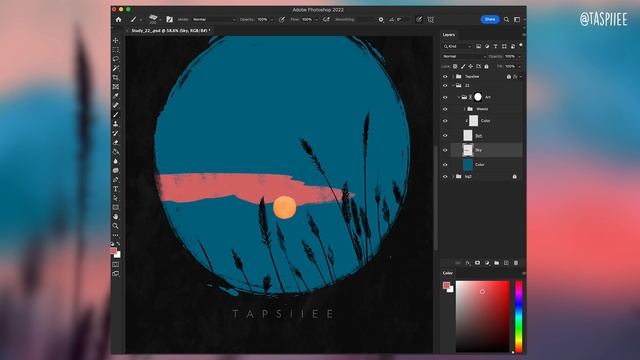This screenshot has height=360, width=640.
Task: Select the Rectangle shape tool
Action: [x=116, y=207]
